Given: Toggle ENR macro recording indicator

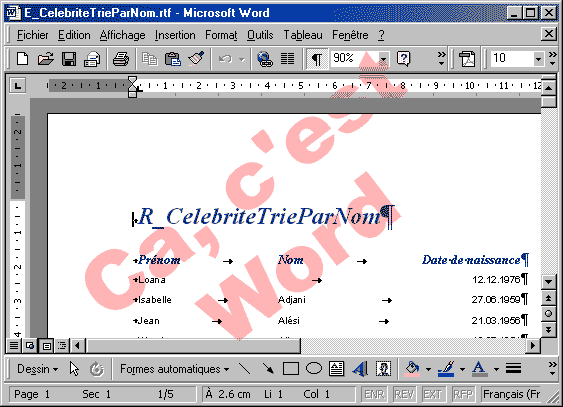Looking at the screenshot, I should [x=374, y=394].
